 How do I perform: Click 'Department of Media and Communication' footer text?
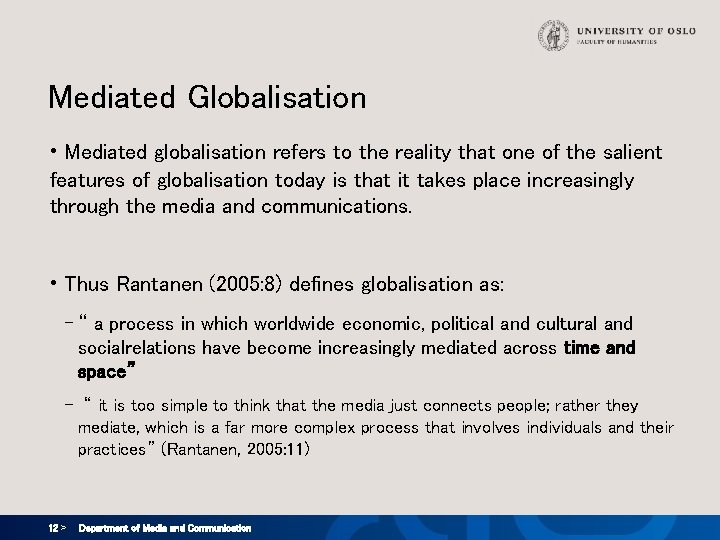(165, 528)
